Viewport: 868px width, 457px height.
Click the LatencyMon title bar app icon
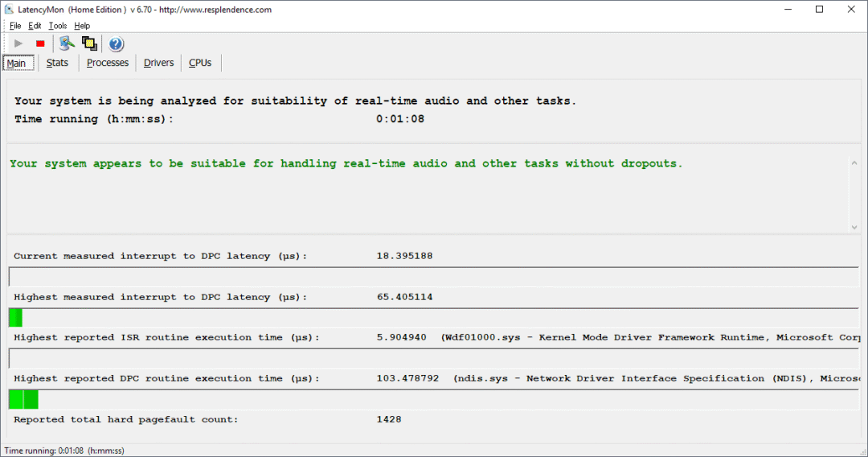click(9, 10)
